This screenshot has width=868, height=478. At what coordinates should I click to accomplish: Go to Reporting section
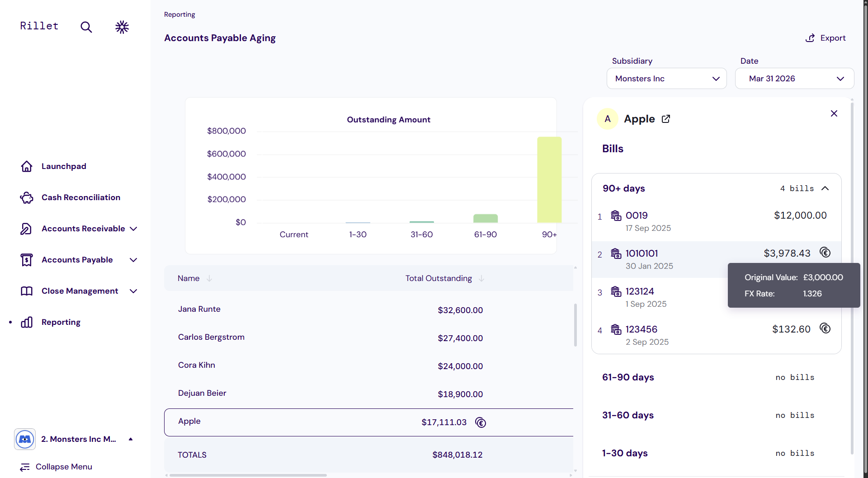point(61,322)
